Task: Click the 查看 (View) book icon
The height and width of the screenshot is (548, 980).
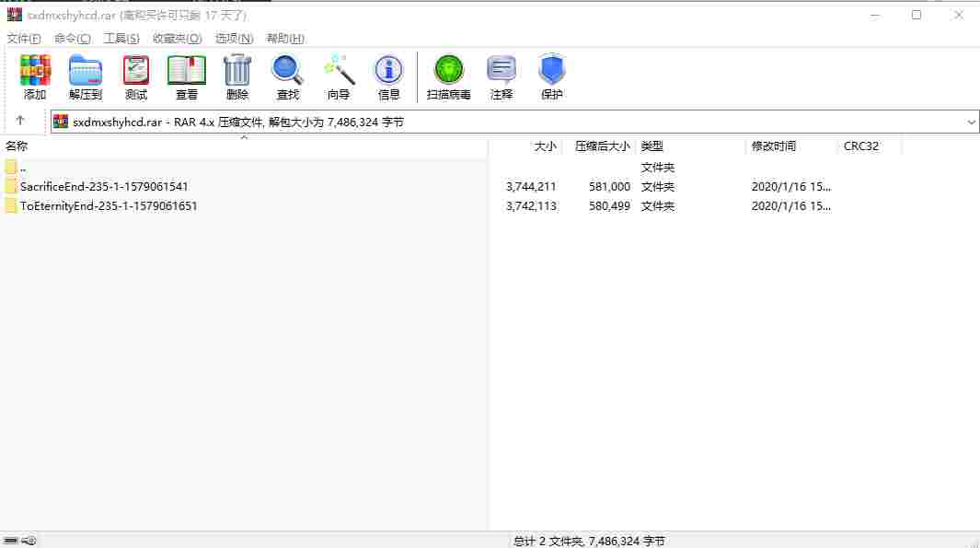Action: (186, 77)
